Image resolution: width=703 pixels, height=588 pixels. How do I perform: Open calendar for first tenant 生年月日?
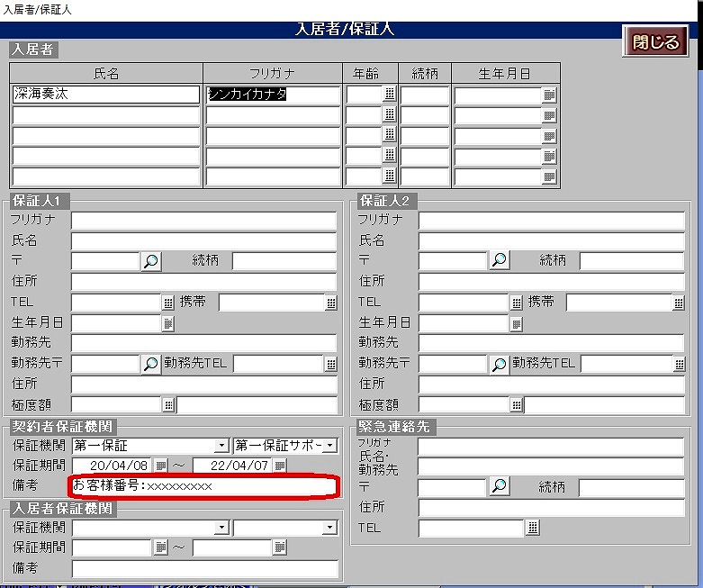[550, 95]
